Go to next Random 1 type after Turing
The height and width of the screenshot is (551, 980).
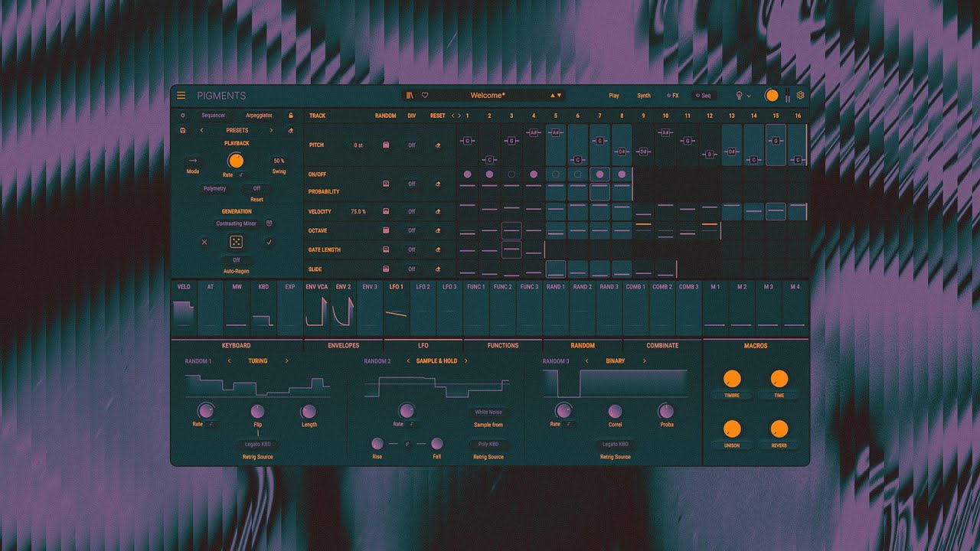coord(287,360)
